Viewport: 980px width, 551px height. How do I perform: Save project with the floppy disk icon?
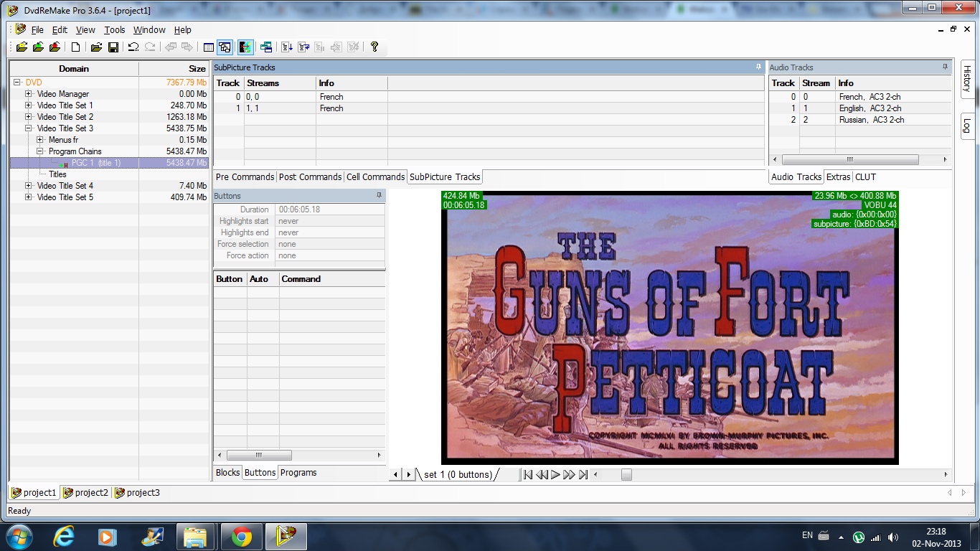113,47
